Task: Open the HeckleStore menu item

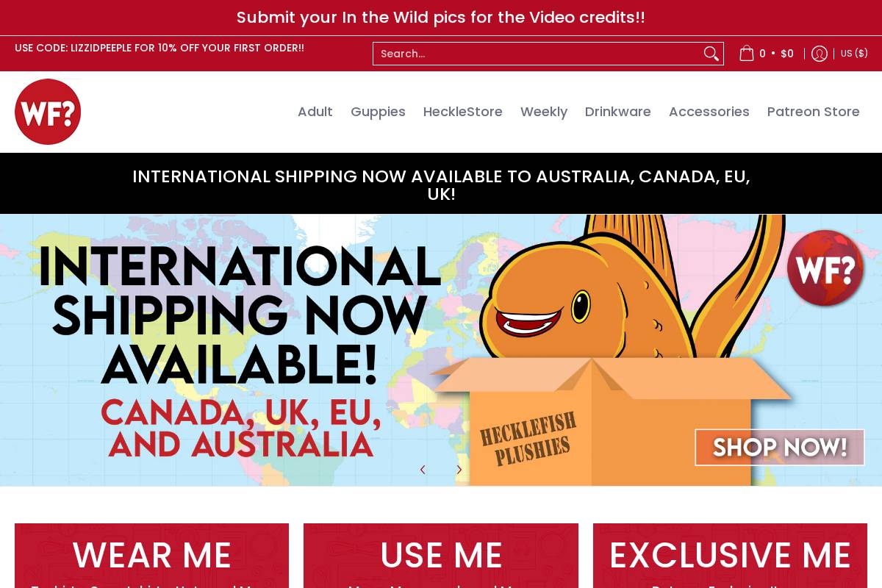Action: 463,112
